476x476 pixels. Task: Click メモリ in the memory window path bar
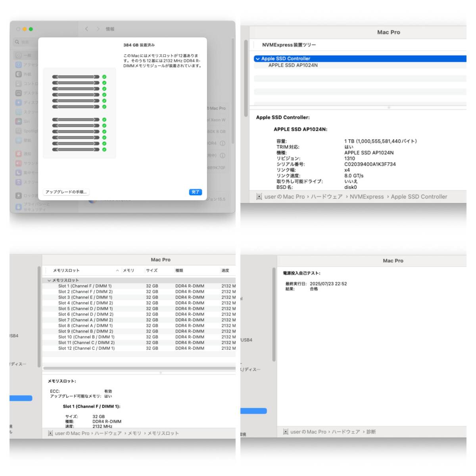pyautogui.click(x=134, y=433)
